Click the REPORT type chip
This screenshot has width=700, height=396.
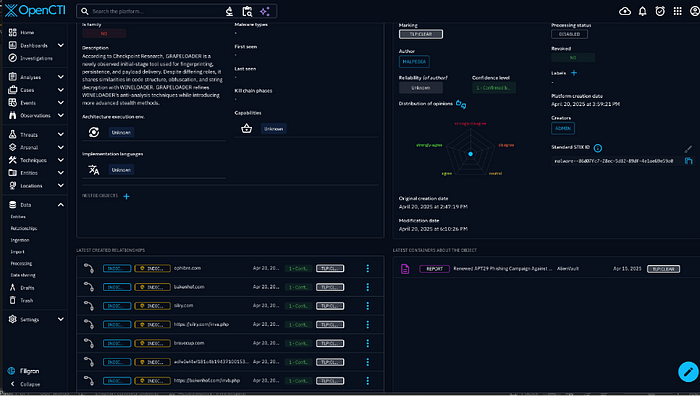coord(434,269)
